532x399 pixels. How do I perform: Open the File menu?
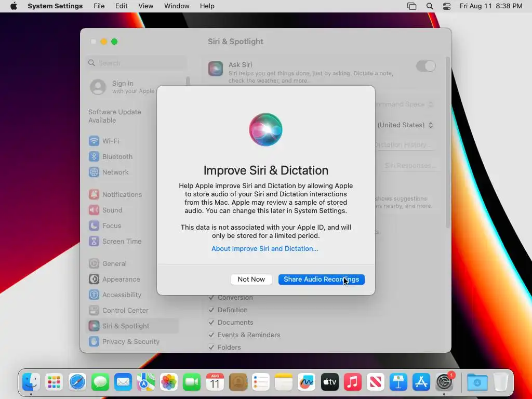click(x=99, y=6)
